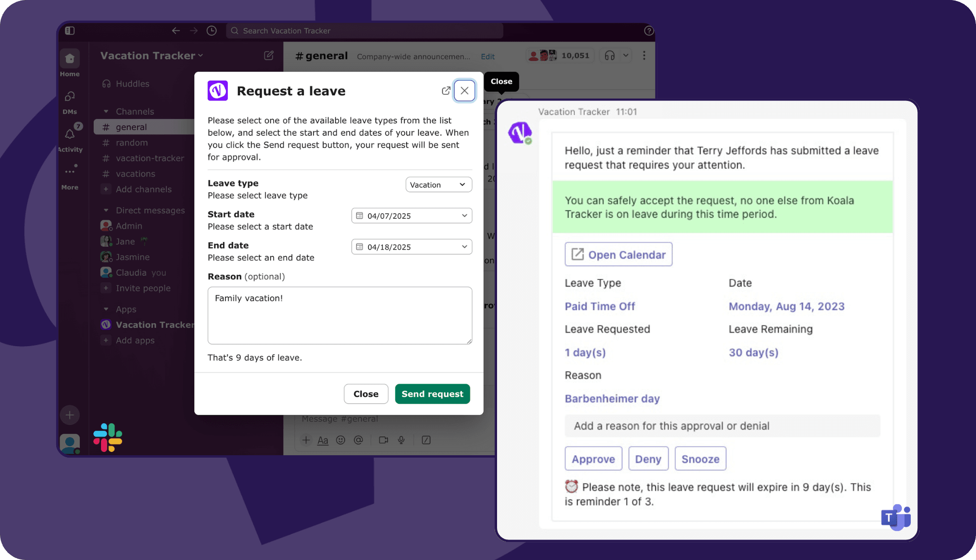Open request dialog in new window icon
Screen dimensions: 976x560
[x=446, y=90]
